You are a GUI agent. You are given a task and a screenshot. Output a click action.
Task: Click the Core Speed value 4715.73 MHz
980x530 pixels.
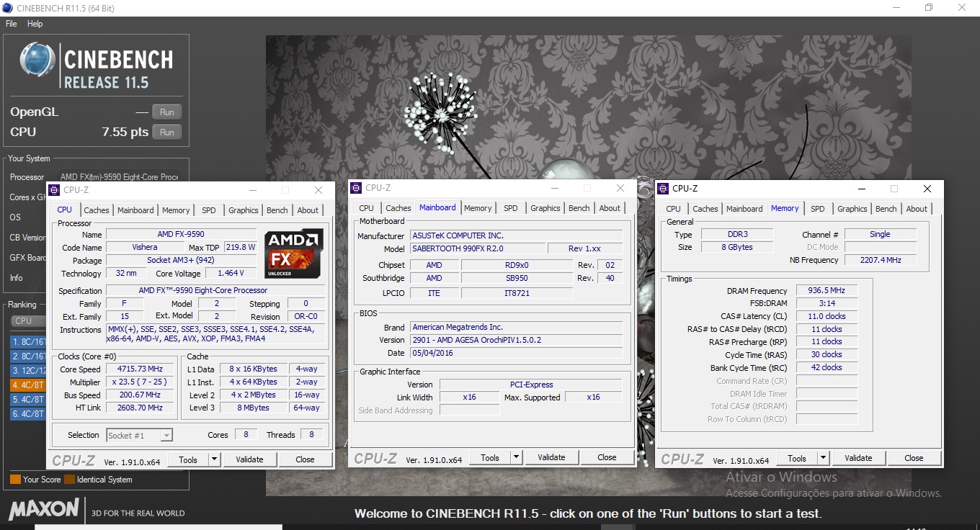coord(140,369)
